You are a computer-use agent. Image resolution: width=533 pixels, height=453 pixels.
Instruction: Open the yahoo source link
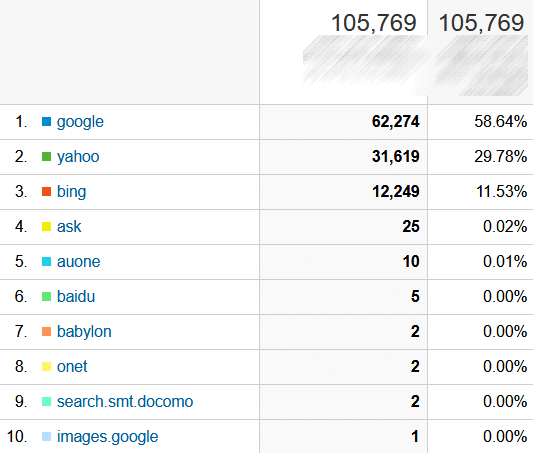pyautogui.click(x=78, y=157)
